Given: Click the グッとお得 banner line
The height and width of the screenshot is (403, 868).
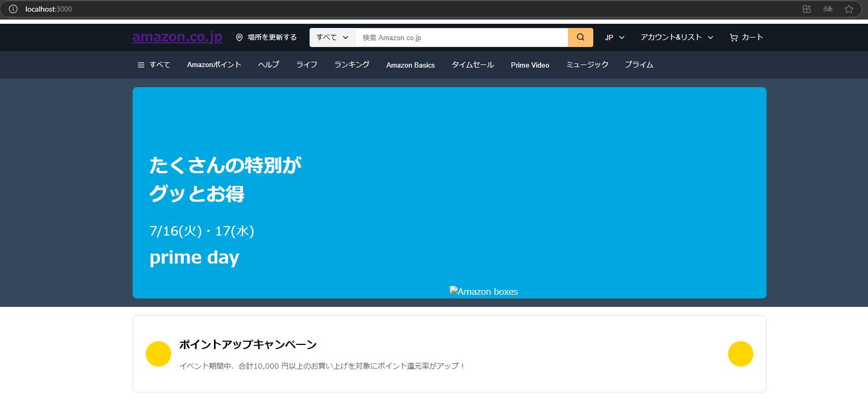Looking at the screenshot, I should tap(197, 194).
